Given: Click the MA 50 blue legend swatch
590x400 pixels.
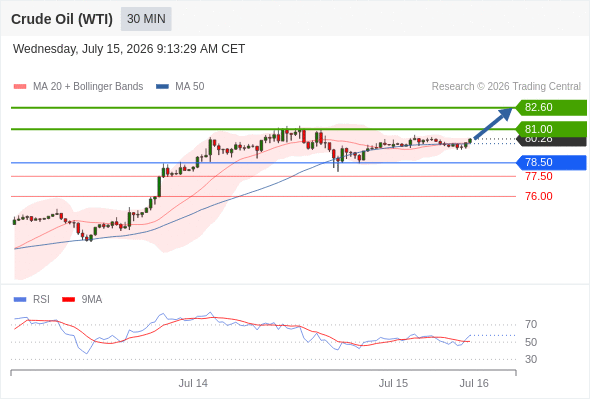Looking at the screenshot, I should click(x=162, y=87).
